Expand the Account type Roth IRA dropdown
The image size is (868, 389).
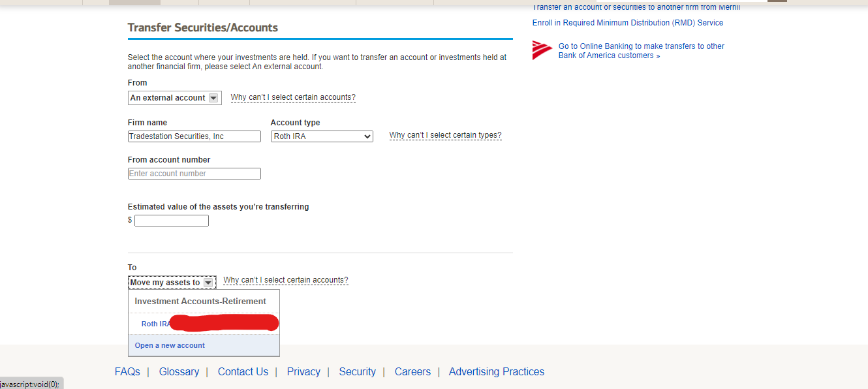coord(322,136)
